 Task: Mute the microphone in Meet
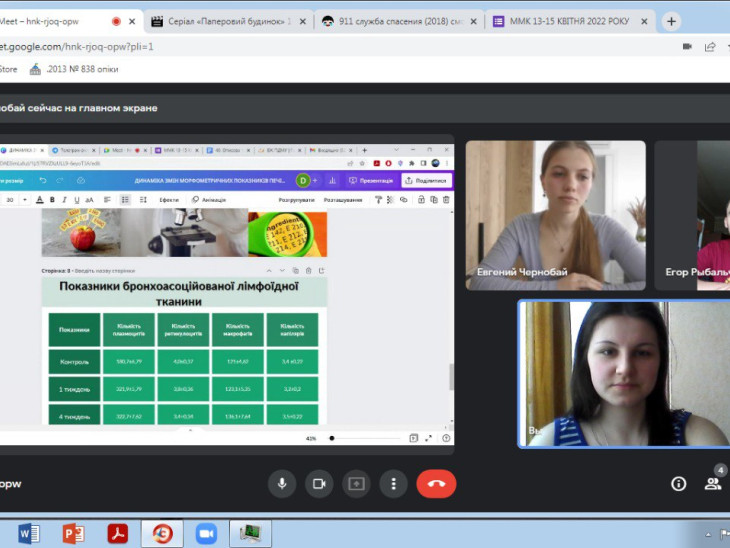pos(282,484)
